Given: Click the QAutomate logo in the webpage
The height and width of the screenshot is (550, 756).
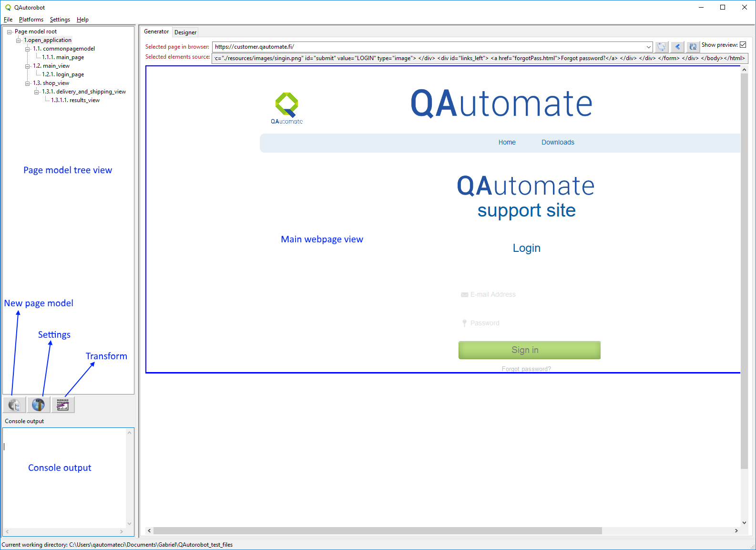Looking at the screenshot, I should 287,108.
